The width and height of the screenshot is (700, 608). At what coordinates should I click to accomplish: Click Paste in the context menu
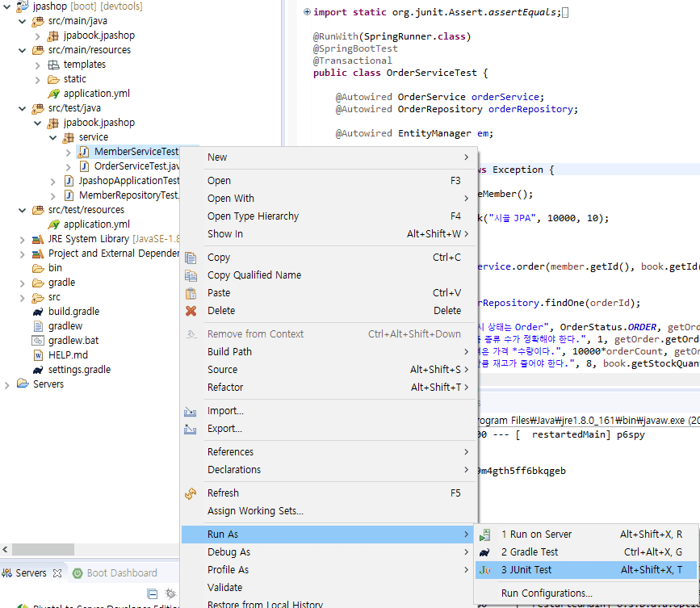(x=329, y=292)
